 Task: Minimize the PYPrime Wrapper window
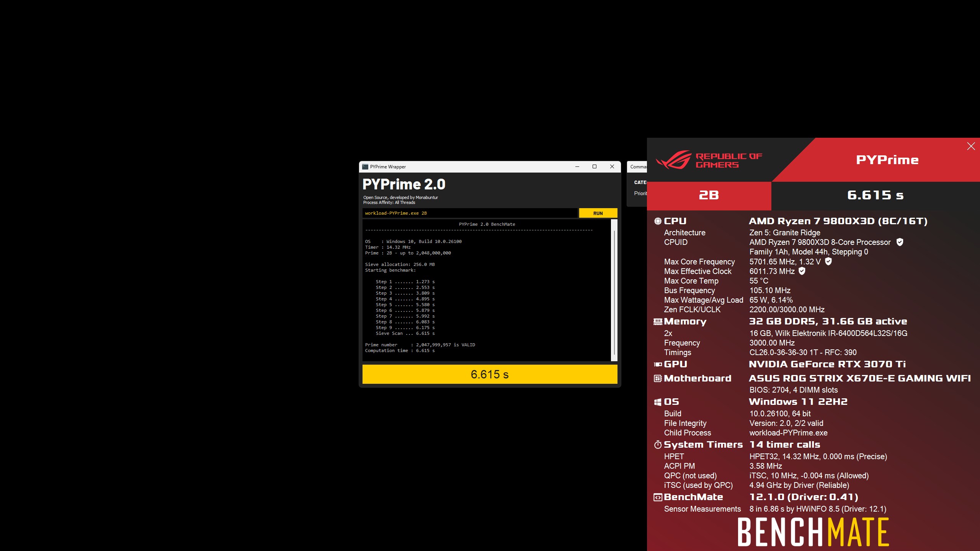tap(577, 166)
